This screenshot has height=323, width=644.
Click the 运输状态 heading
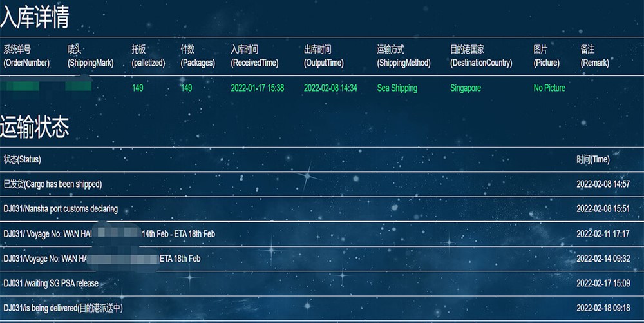pyautogui.click(x=34, y=128)
